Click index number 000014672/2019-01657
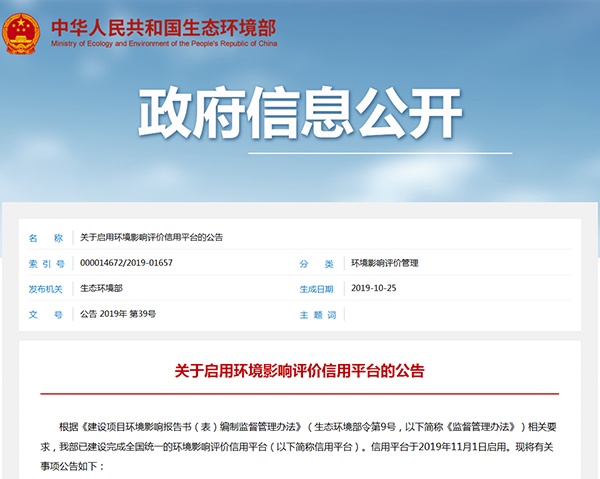Screen dimensions: 600x479 [x=126, y=264]
